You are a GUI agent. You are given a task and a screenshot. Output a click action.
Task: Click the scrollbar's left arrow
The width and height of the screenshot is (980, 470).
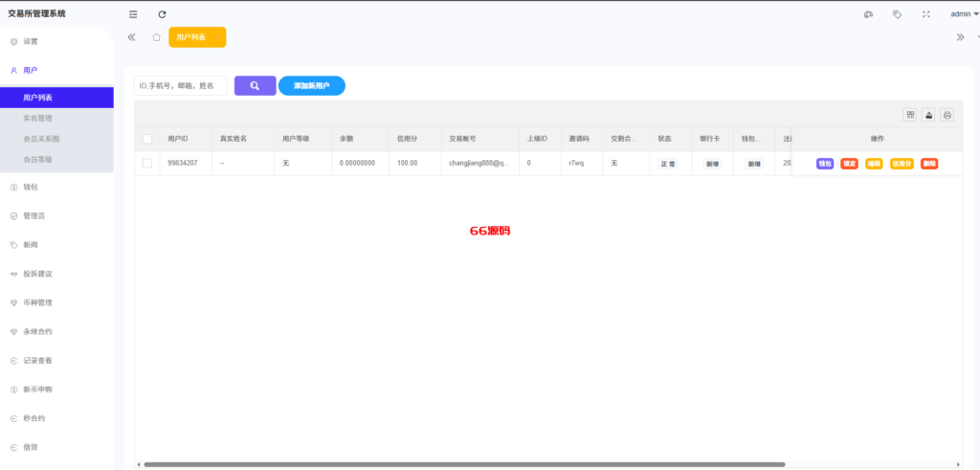(138, 464)
